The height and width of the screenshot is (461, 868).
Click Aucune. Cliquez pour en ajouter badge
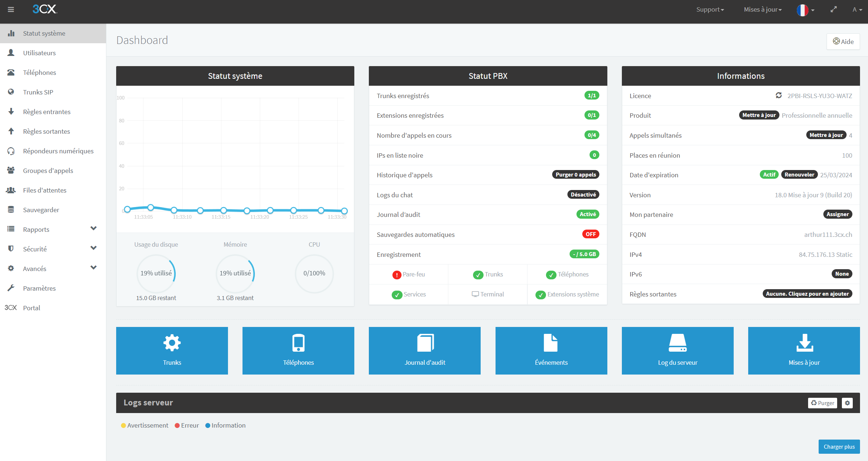[x=807, y=294]
